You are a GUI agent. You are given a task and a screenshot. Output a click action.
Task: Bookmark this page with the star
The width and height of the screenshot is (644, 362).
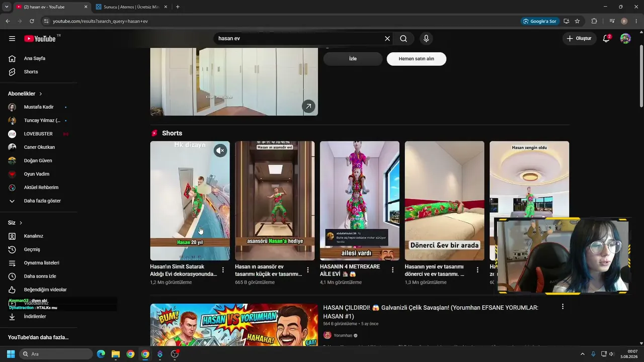click(x=577, y=21)
